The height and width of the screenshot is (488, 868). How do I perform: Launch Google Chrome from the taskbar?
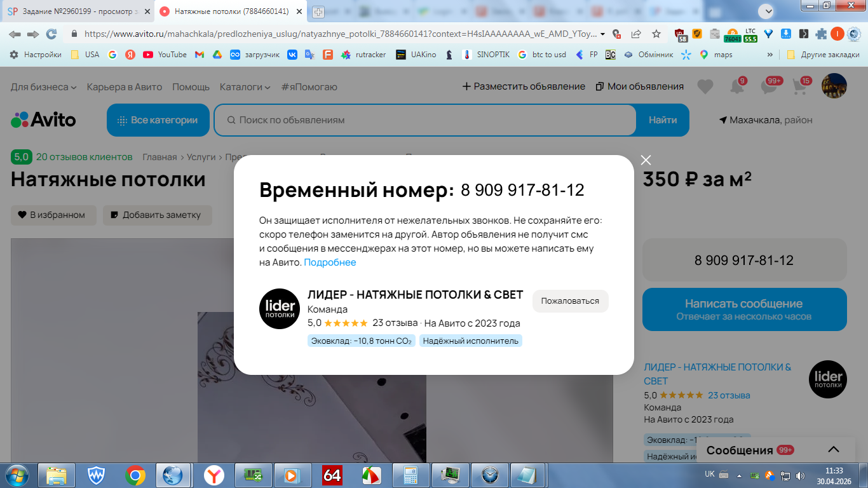(135, 475)
